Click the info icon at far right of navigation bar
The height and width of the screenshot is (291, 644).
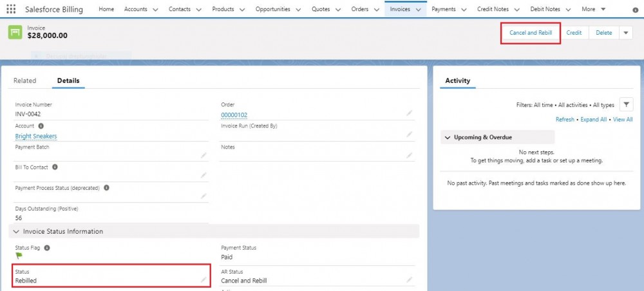tap(636, 10)
